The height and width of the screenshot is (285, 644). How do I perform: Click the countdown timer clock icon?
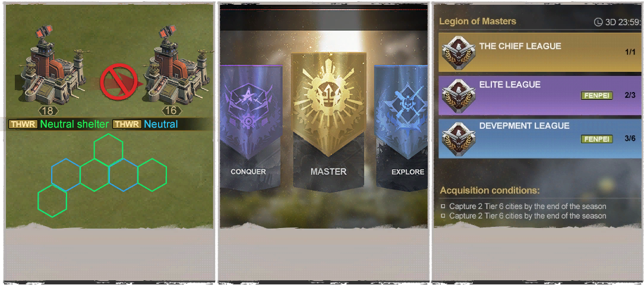(x=598, y=22)
